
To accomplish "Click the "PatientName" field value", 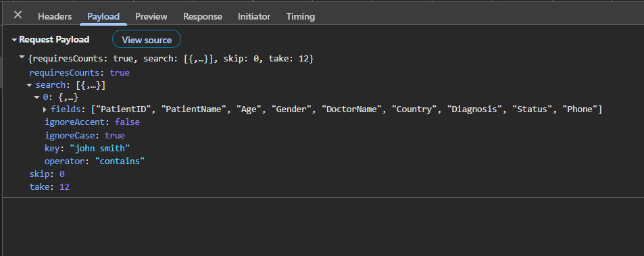I will click(x=194, y=109).
